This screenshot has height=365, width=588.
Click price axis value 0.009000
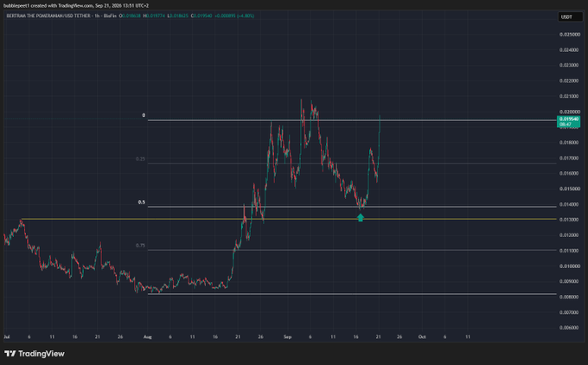[x=569, y=281]
